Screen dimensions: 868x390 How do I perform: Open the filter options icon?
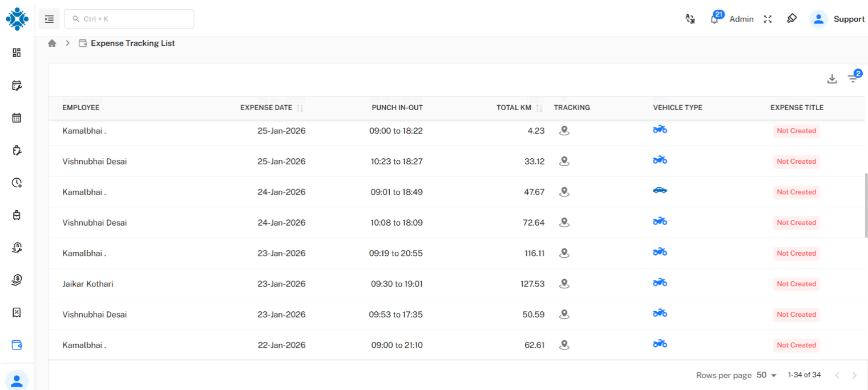(853, 79)
